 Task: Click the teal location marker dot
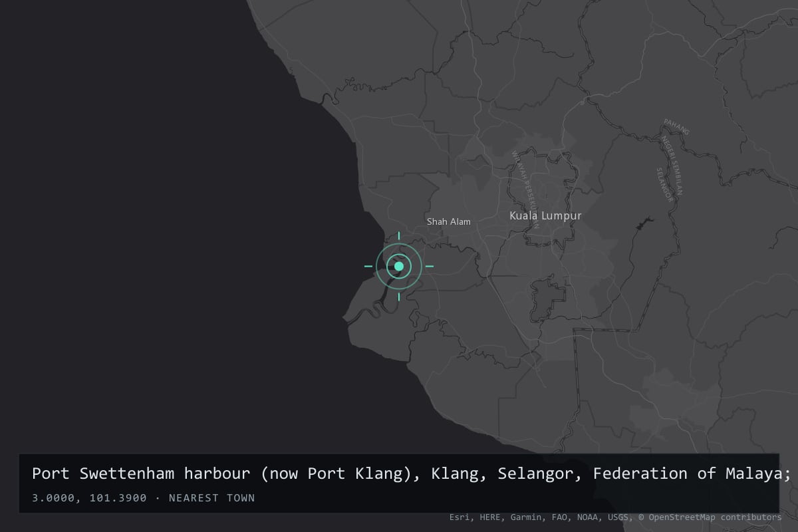point(399,266)
